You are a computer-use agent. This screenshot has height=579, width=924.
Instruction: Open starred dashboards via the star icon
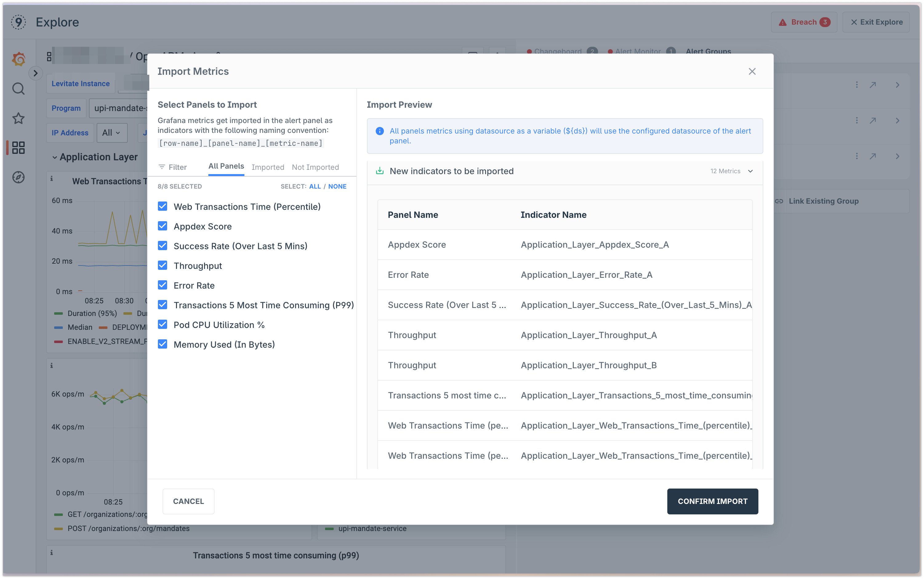coord(18,118)
